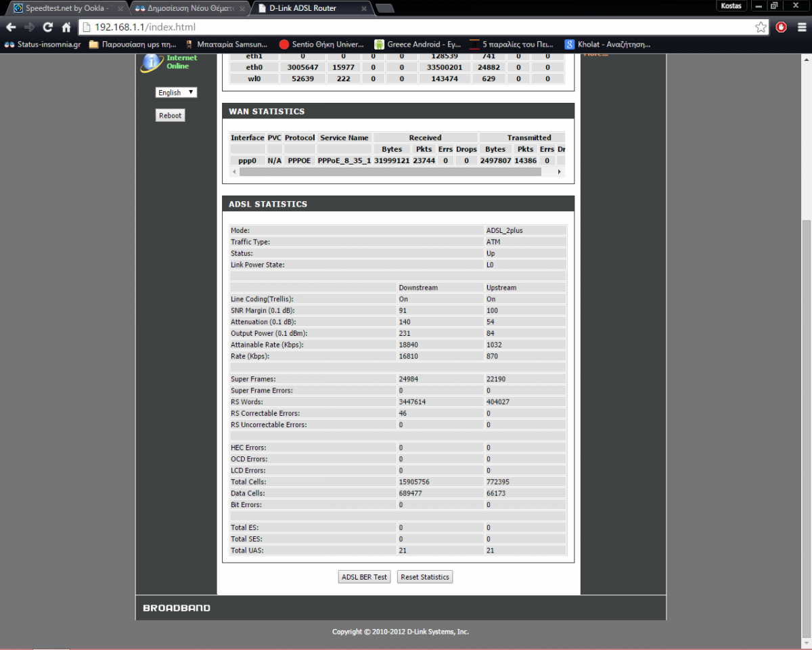Open the Kholat - Αναζήτηση bookmark

tap(608, 45)
